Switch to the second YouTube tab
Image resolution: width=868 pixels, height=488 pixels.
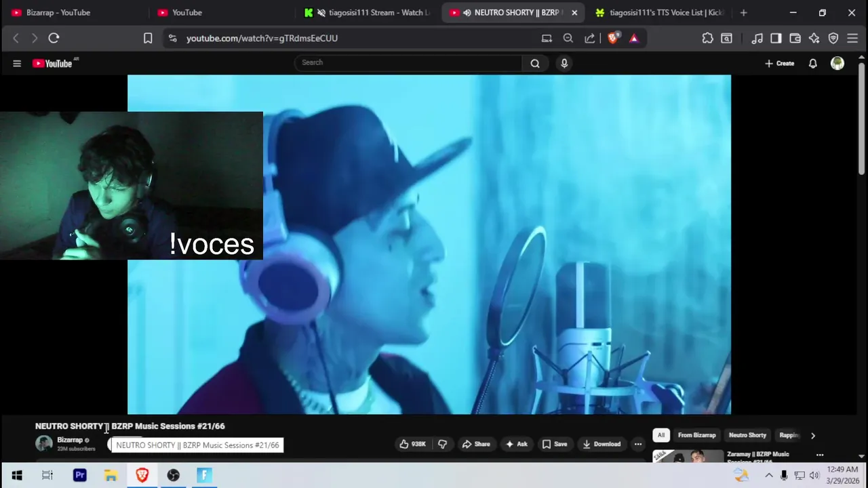coord(221,12)
